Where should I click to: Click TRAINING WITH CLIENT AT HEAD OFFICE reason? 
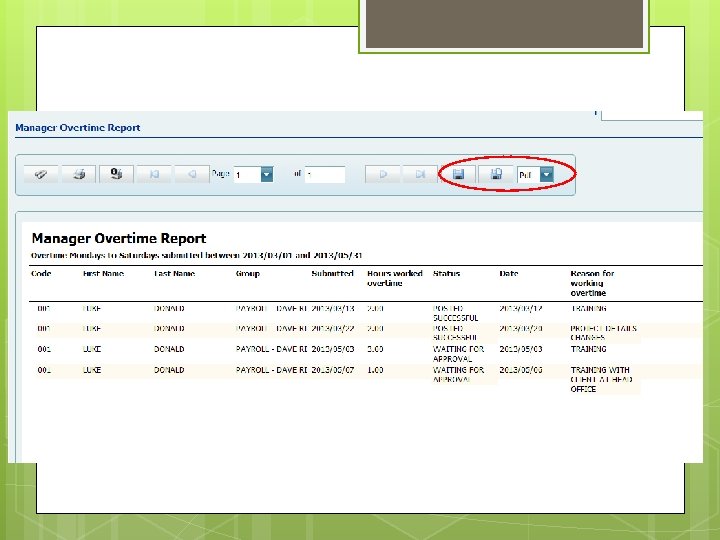602,379
